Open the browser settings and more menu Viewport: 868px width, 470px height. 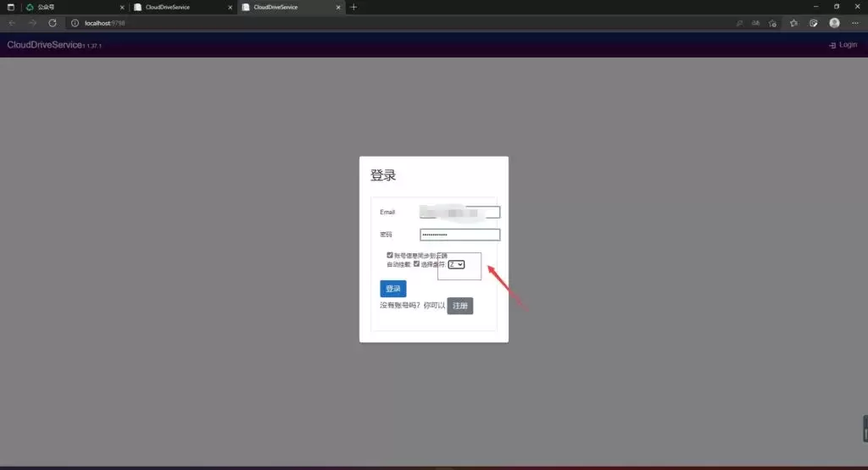pyautogui.click(x=855, y=23)
